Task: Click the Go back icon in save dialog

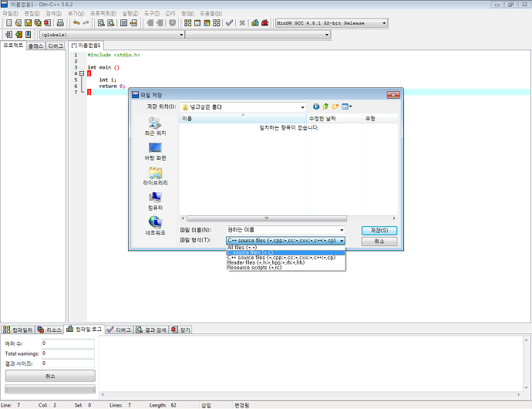Action: tap(316, 106)
